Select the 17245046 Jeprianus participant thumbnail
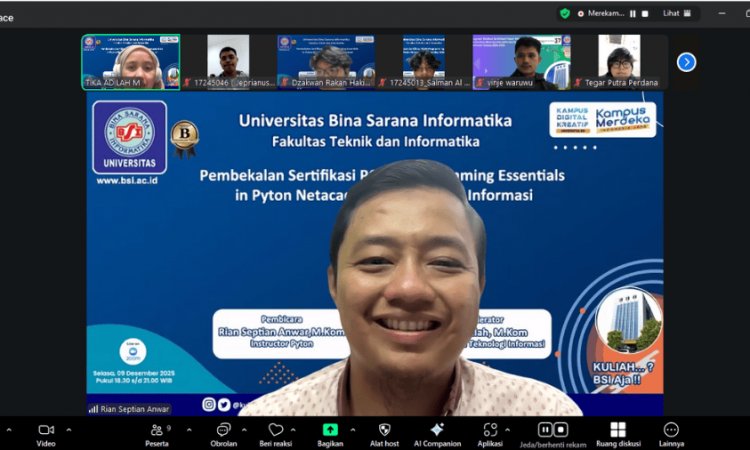Screen dimensions: 750x450 [x=228, y=62]
